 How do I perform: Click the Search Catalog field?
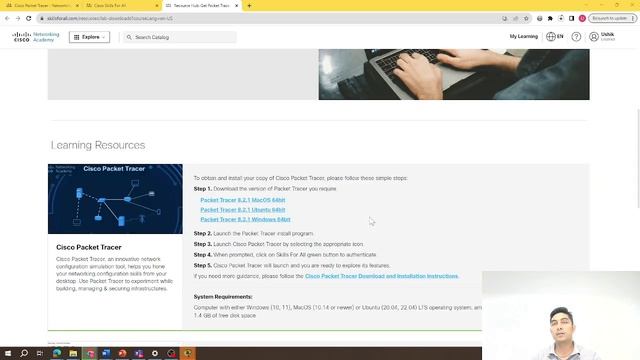pos(180,37)
